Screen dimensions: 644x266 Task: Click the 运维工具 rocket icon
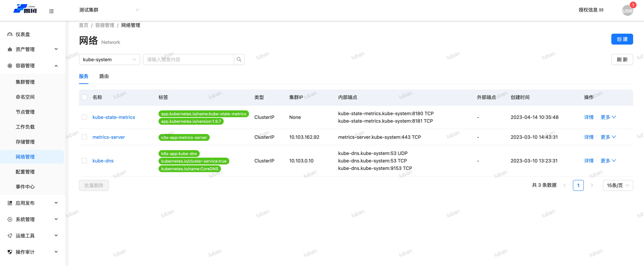[10, 236]
